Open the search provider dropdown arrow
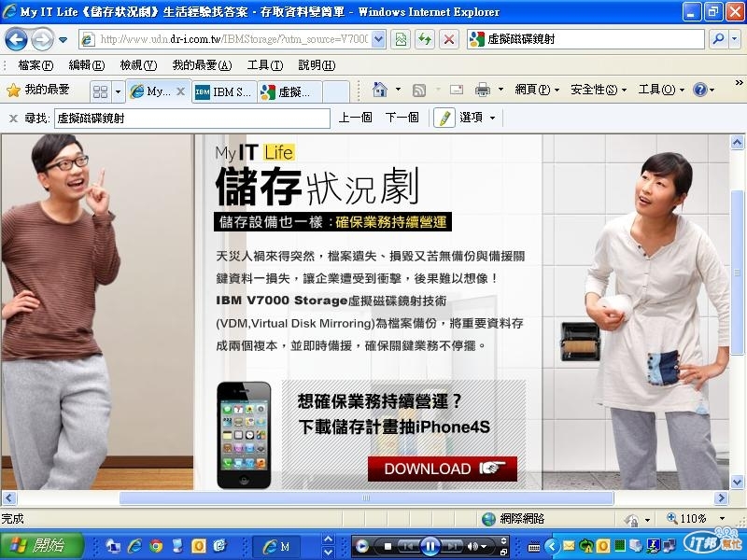 [735, 39]
